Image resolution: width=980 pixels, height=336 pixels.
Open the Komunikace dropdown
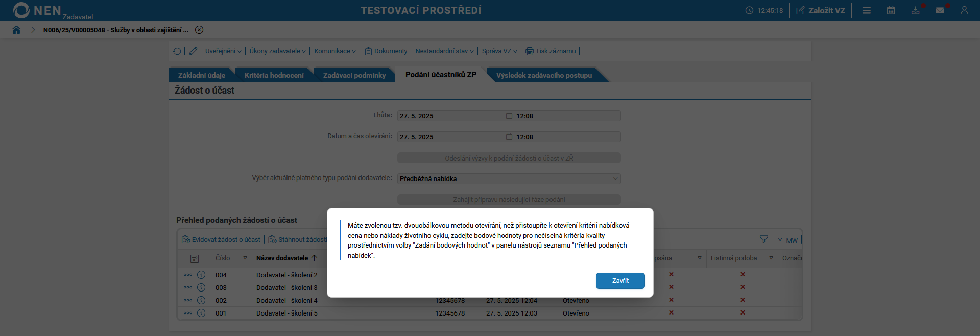(334, 51)
